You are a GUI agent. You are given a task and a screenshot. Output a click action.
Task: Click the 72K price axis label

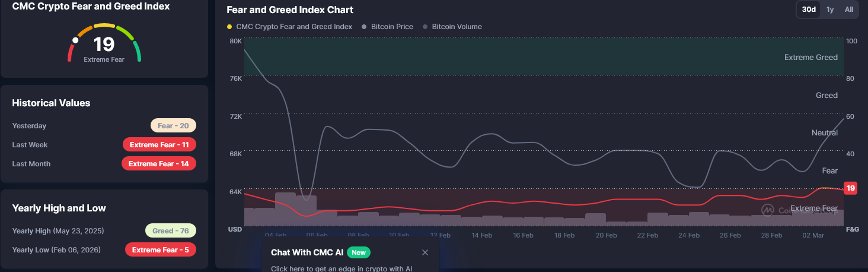(x=235, y=116)
